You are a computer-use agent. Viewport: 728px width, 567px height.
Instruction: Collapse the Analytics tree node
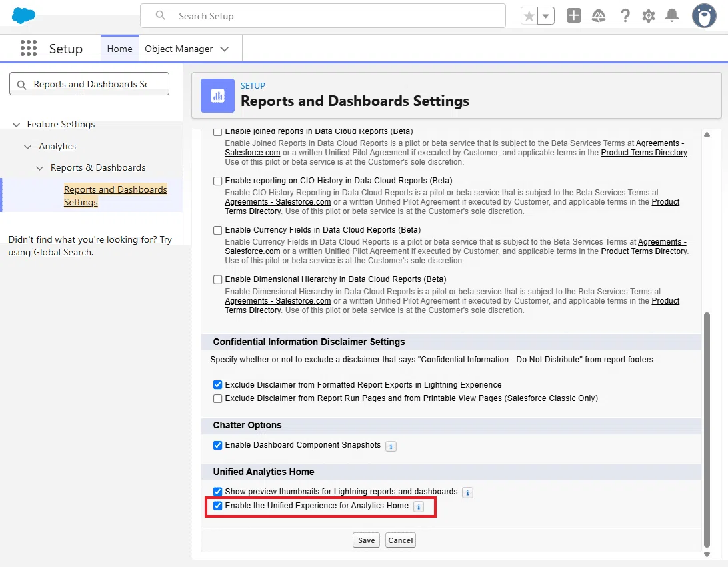[x=28, y=147]
